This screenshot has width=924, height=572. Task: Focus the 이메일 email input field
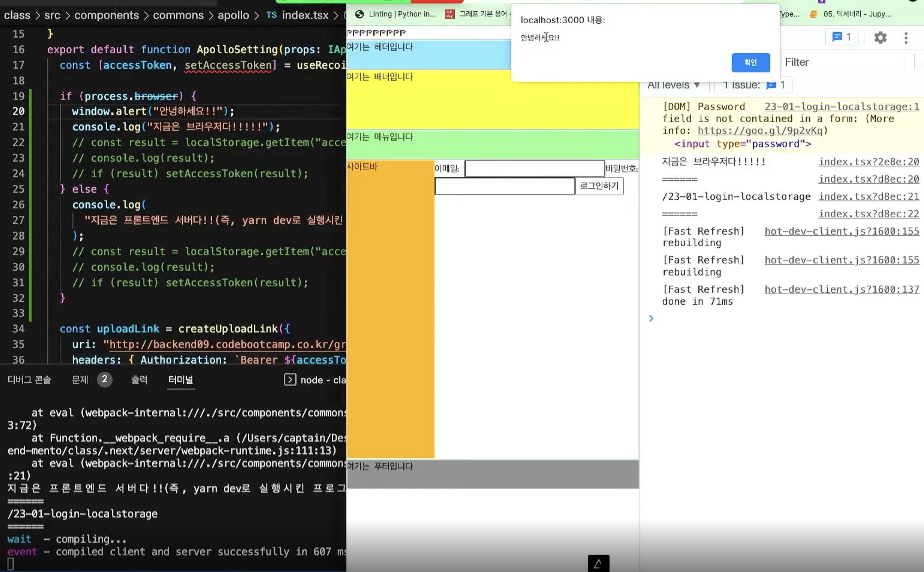(x=534, y=168)
